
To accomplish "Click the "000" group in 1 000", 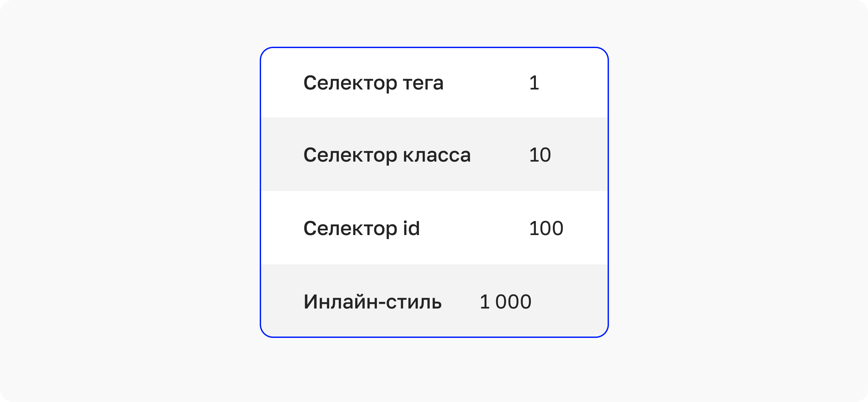I will coord(513,301).
